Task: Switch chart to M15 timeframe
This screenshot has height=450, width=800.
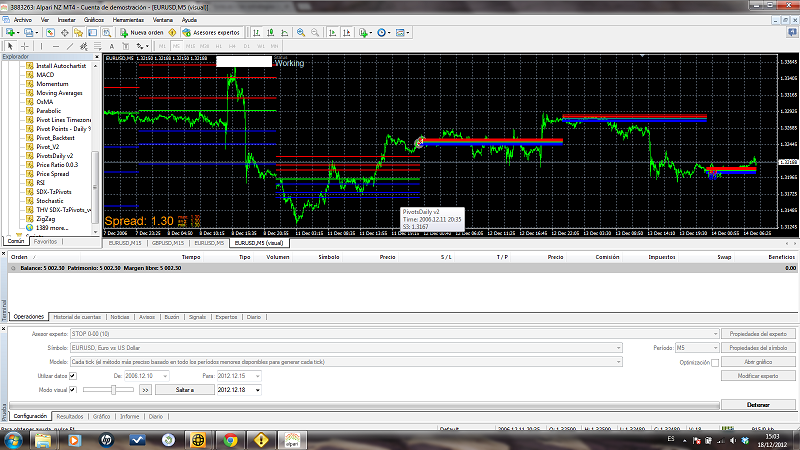Action: pyautogui.click(x=189, y=46)
